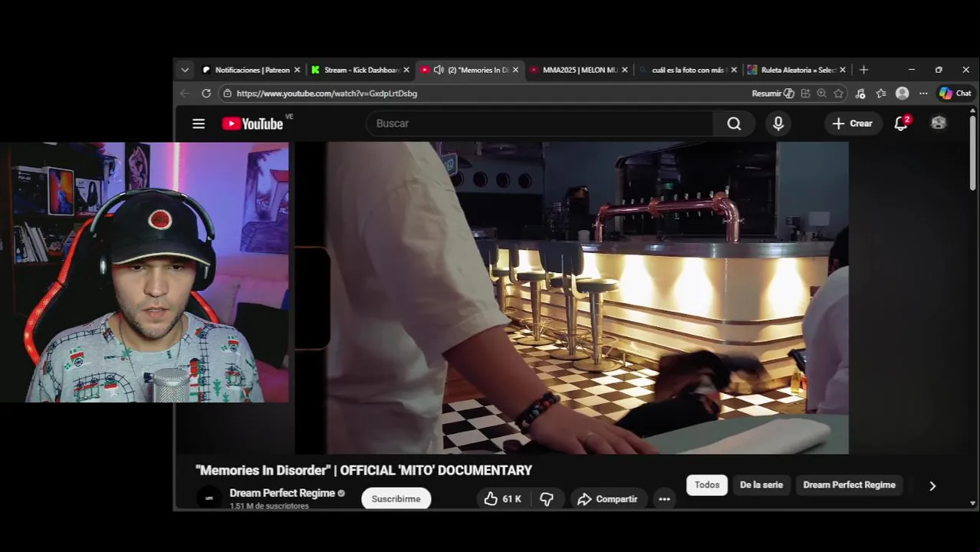Go to the YouTube home logo
980x552 pixels.
pos(253,123)
